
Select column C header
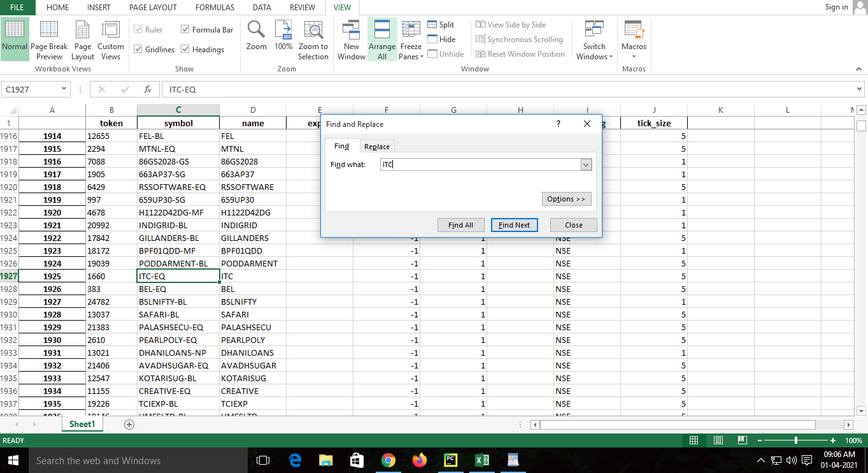[x=178, y=110]
